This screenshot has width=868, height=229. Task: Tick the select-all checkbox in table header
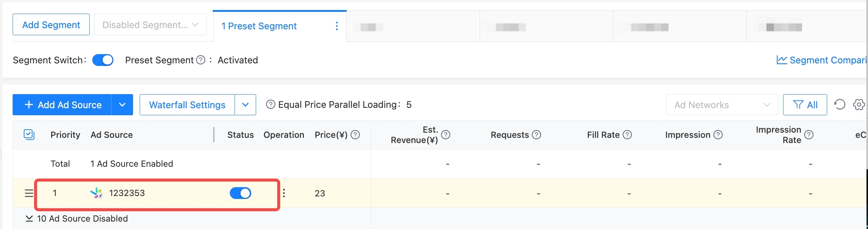tap(29, 135)
